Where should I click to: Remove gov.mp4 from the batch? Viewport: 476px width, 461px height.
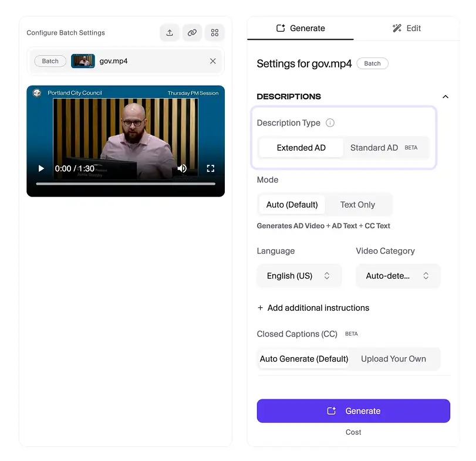212,60
